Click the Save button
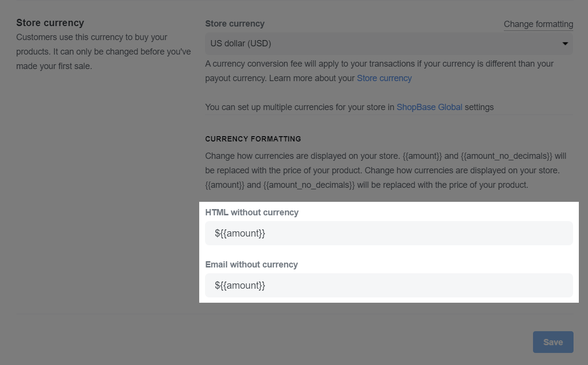The width and height of the screenshot is (588, 365). 553,342
